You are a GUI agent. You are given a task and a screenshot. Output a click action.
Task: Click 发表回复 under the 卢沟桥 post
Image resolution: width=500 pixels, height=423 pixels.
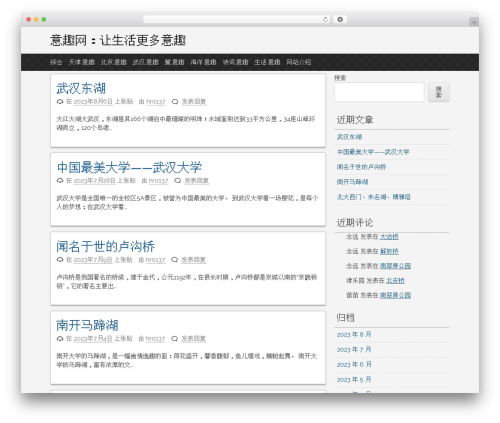[193, 260]
